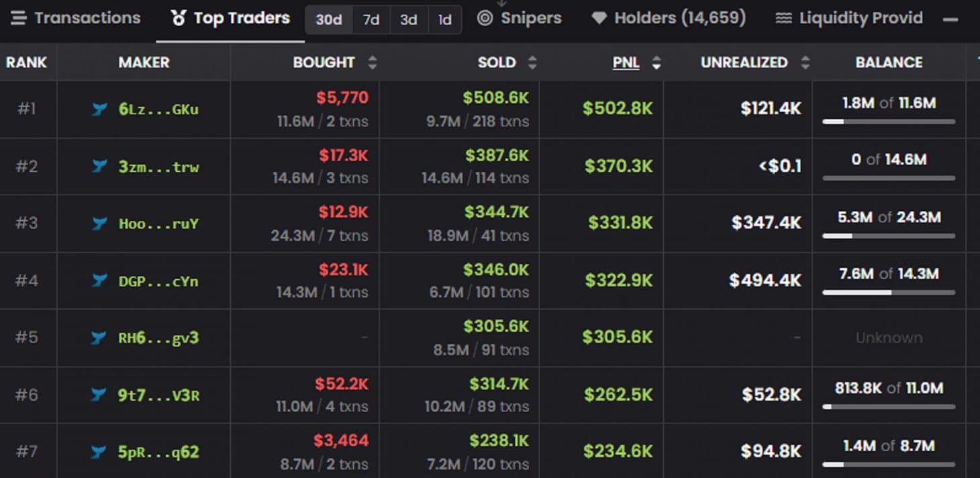Click the whale icon beside maker Hoo...ruY

tap(99, 224)
